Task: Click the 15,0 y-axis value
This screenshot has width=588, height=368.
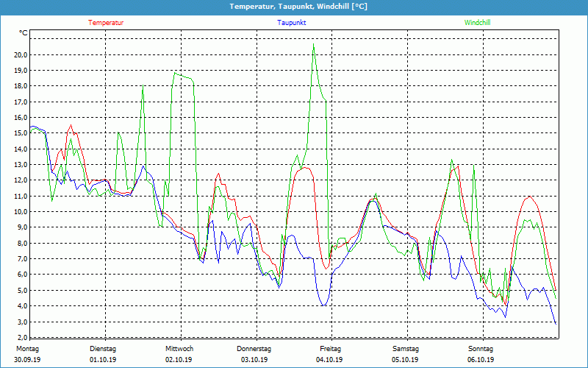Action: pos(21,133)
